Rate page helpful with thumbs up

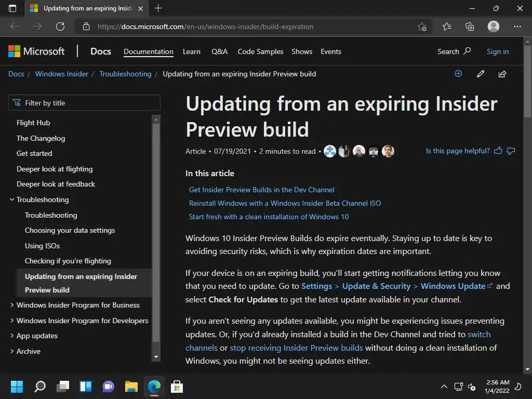(x=498, y=151)
